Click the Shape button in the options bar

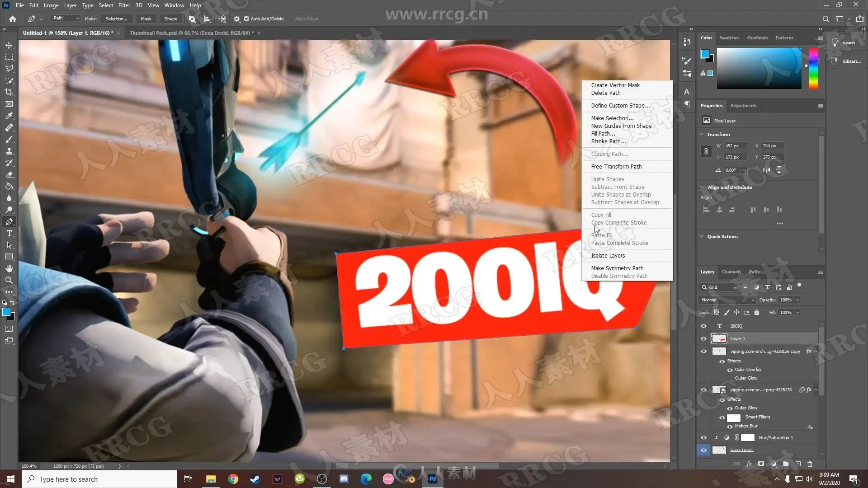point(170,19)
